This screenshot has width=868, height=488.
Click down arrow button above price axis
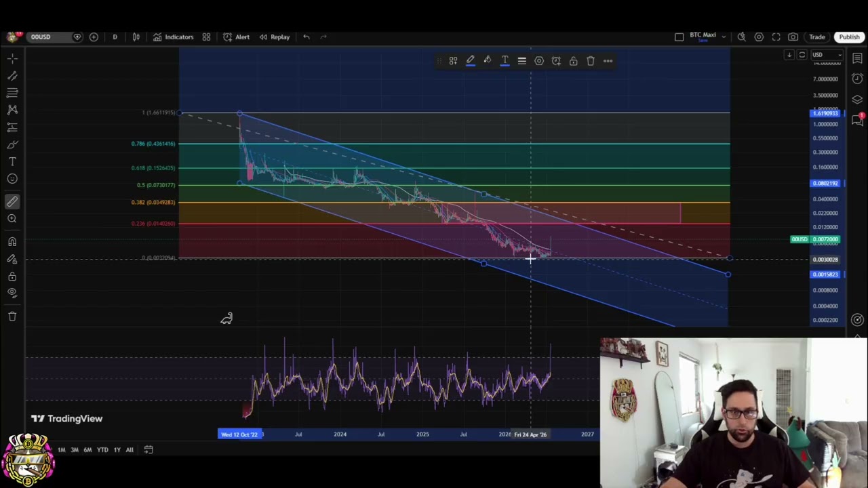[789, 55]
